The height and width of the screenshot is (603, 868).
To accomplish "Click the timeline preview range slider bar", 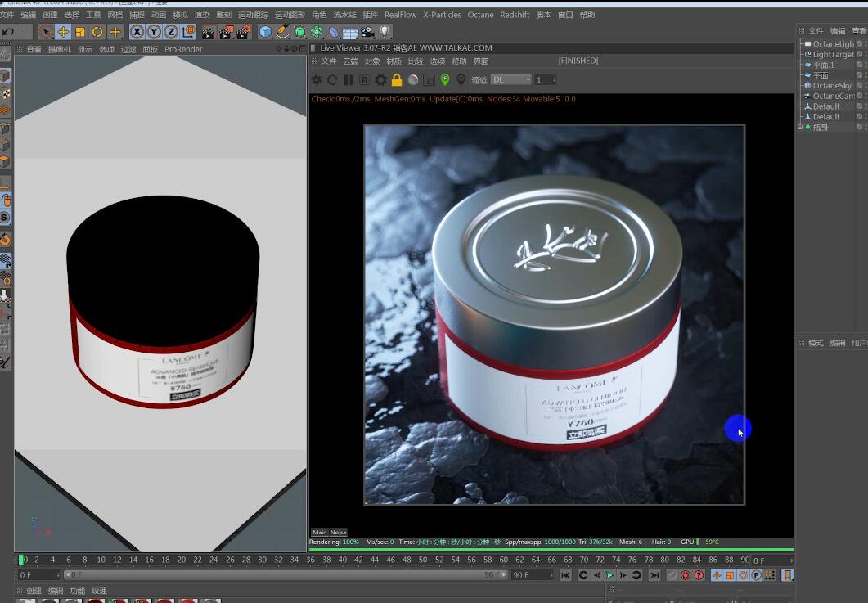I will coord(285,575).
